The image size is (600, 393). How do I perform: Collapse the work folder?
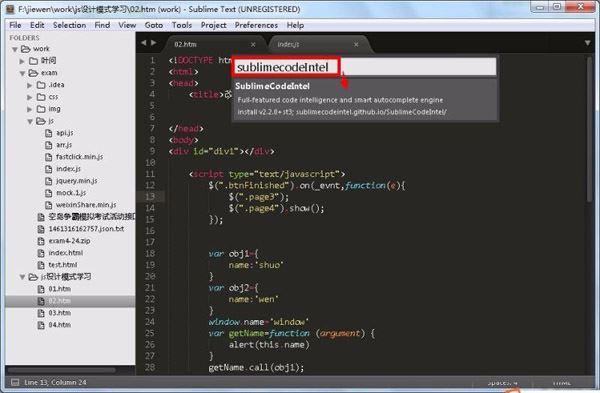coord(15,49)
